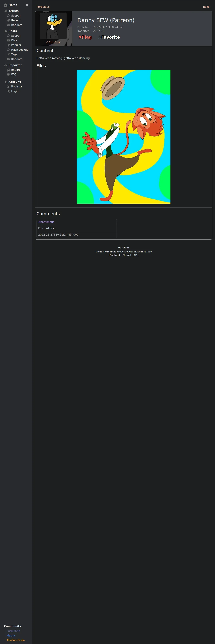This screenshot has height=644, width=215.
Task: Click the text 'Gotta keep moving, gotta keep dancing.'
Action: (64, 58)
